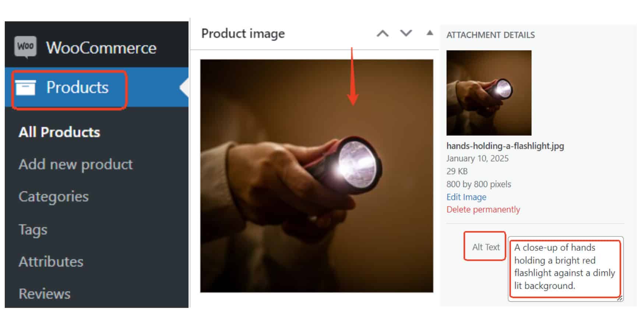
Task: Select Add new product
Action: 75,164
